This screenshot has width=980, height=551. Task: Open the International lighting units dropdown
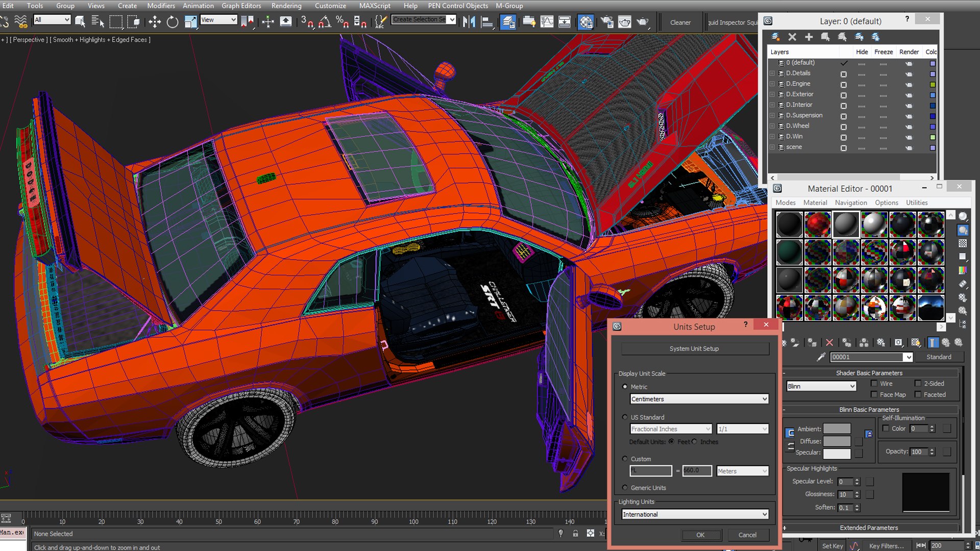coord(695,514)
